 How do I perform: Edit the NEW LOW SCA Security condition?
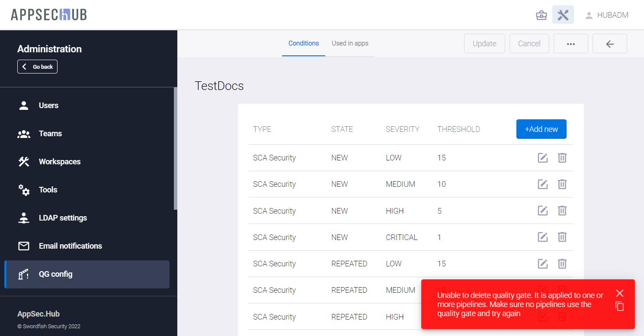(542, 158)
